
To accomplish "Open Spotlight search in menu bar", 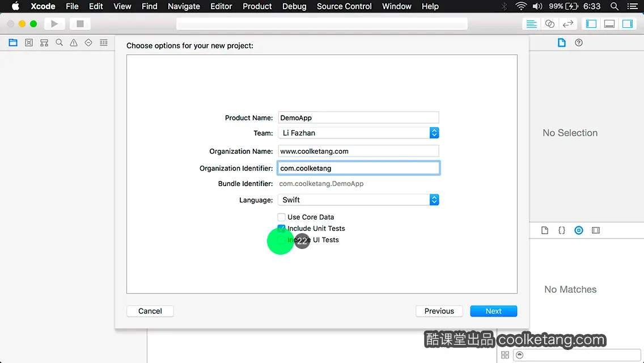I will [615, 6].
